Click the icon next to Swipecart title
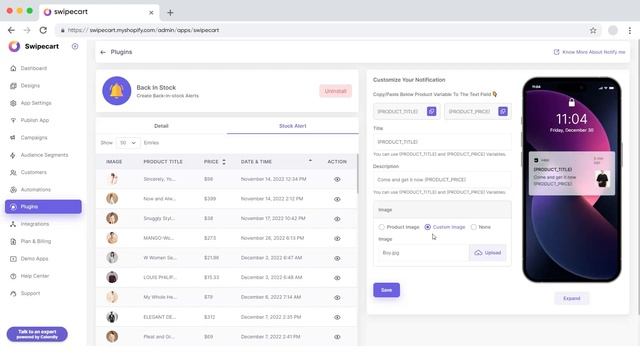 point(75,47)
